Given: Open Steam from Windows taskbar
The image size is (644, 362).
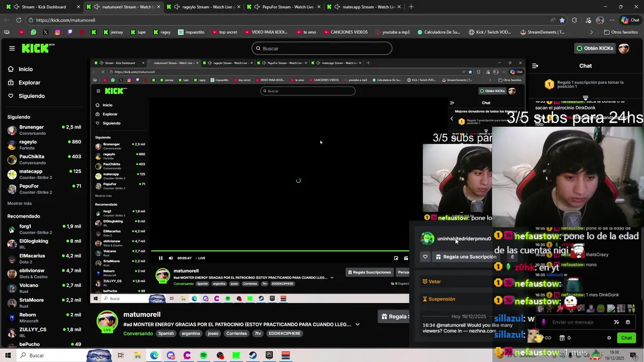Looking at the screenshot, I should 253,355.
